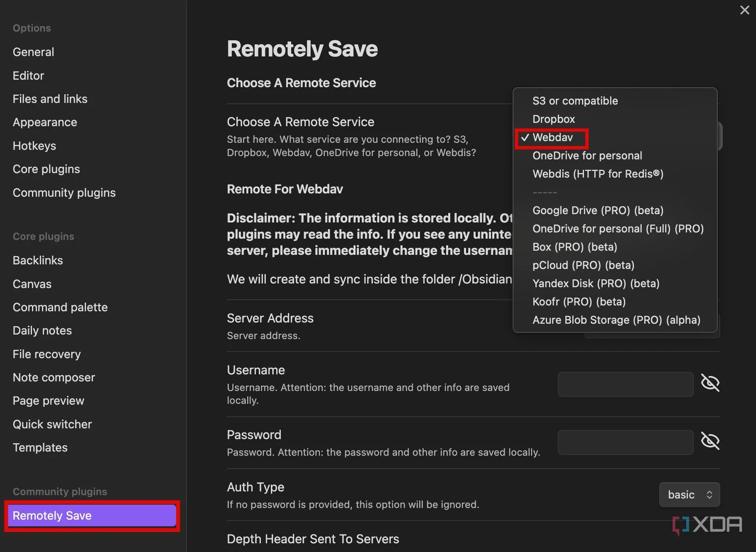756x552 pixels.
Task: Toggle Password field visibility eye icon
Action: (710, 441)
